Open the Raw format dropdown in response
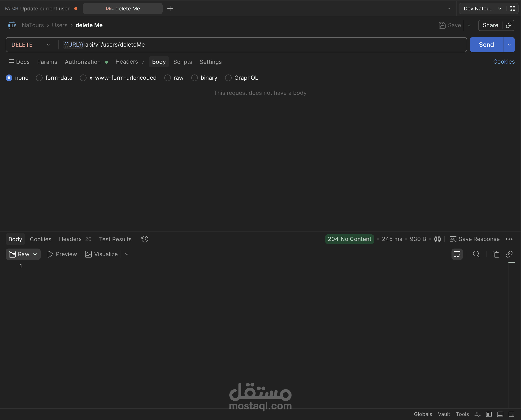 pyautogui.click(x=23, y=254)
